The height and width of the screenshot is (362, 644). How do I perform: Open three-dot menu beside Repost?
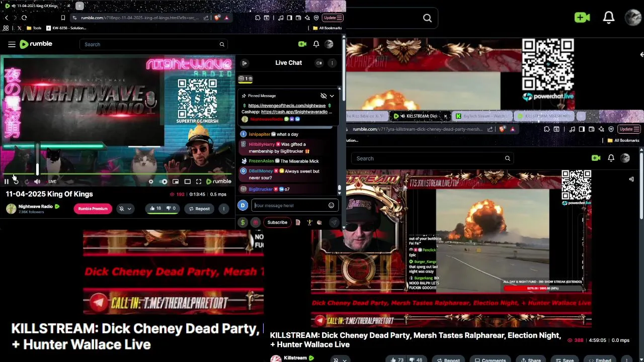(224, 209)
